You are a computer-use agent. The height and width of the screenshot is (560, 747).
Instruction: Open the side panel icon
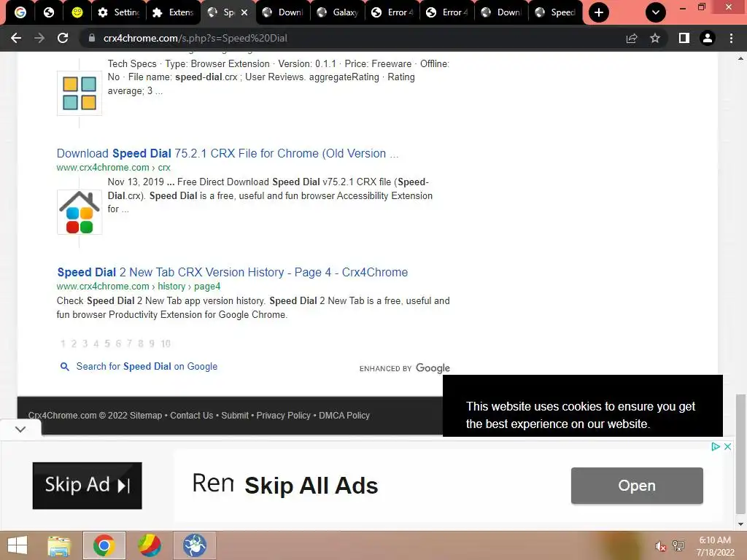click(684, 38)
